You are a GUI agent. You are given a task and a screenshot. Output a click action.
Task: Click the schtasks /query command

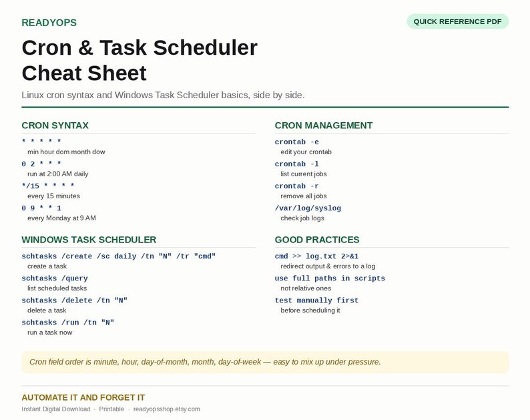tap(55, 278)
